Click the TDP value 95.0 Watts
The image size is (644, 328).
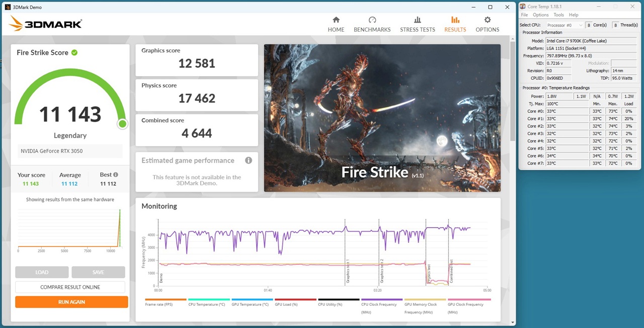pyautogui.click(x=624, y=78)
